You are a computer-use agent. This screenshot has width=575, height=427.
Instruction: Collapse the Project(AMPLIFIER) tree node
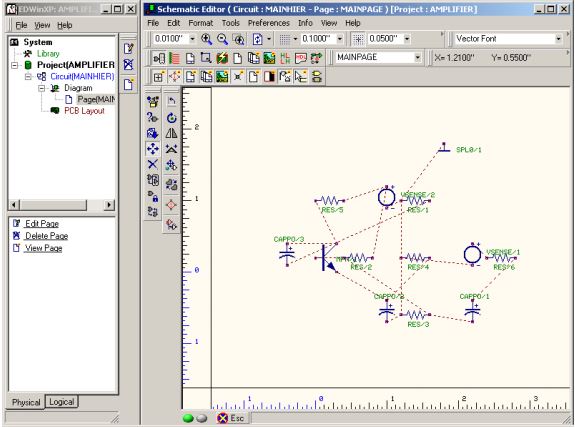15,66
